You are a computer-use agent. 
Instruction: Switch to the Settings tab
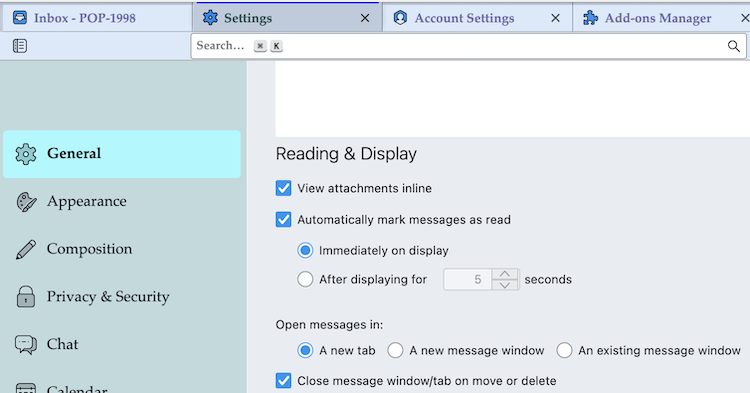(x=287, y=18)
